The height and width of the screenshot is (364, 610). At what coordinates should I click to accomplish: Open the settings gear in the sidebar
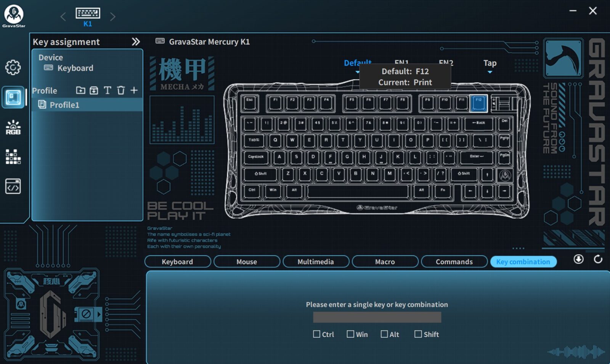click(13, 67)
